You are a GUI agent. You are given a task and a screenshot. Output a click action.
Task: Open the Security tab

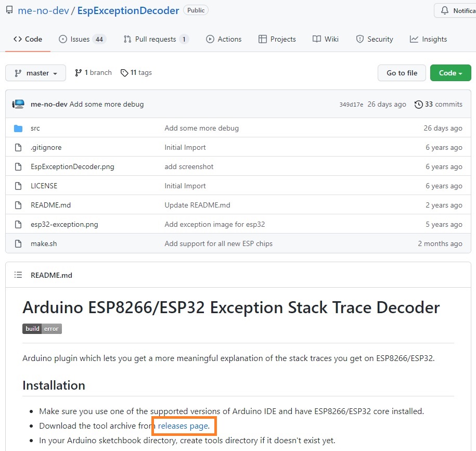click(375, 39)
